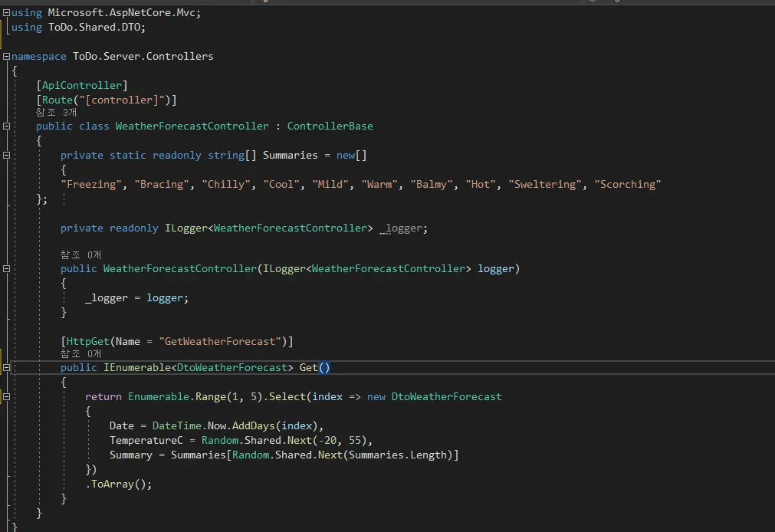Click 'Microsoft.AspNetCore.Mvc' in the using line

tap(121, 13)
